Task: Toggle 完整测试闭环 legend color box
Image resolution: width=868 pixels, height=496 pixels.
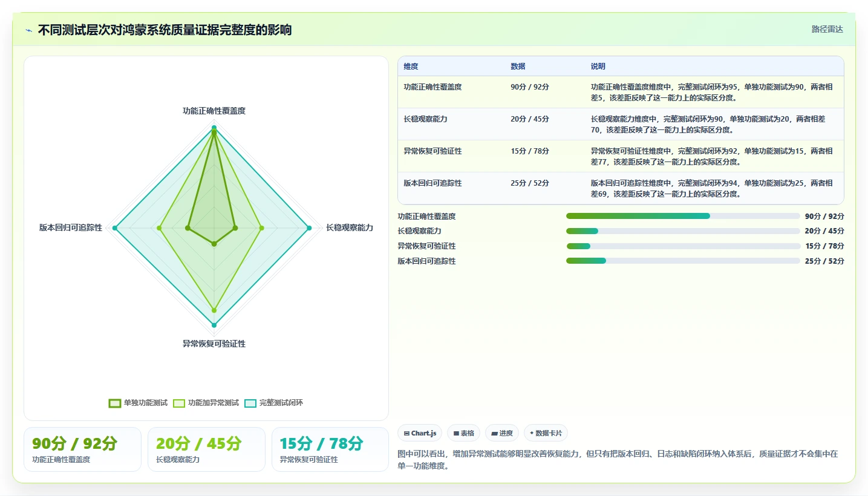Action: [250, 403]
